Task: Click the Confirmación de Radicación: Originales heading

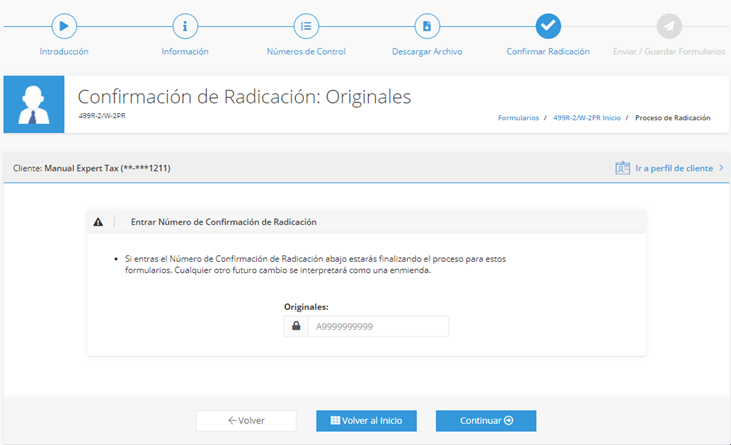Action: click(x=244, y=97)
